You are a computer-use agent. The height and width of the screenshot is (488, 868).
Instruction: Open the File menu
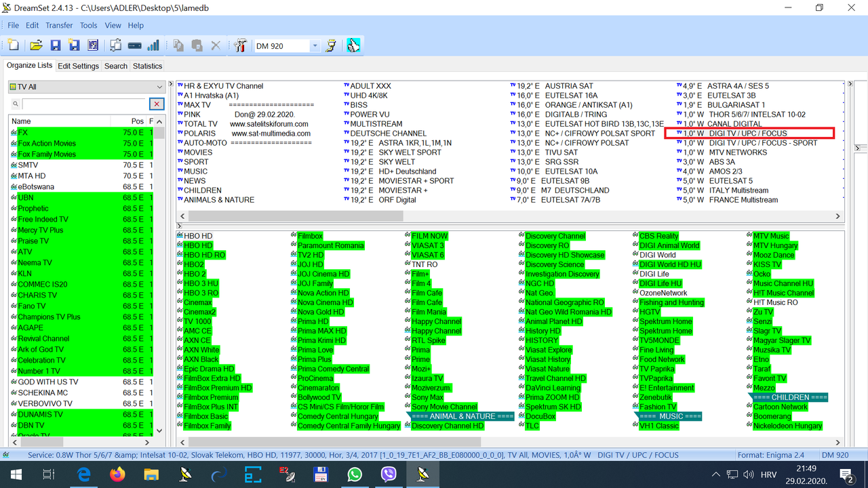(14, 25)
